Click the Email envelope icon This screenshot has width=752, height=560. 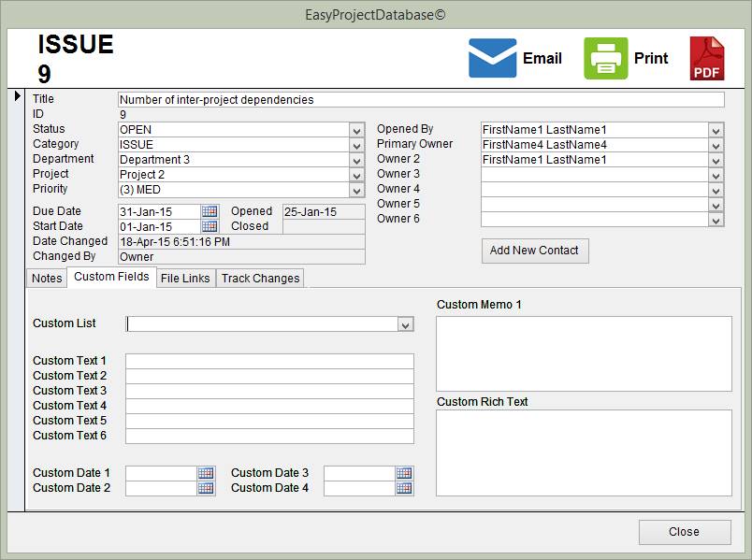click(492, 58)
